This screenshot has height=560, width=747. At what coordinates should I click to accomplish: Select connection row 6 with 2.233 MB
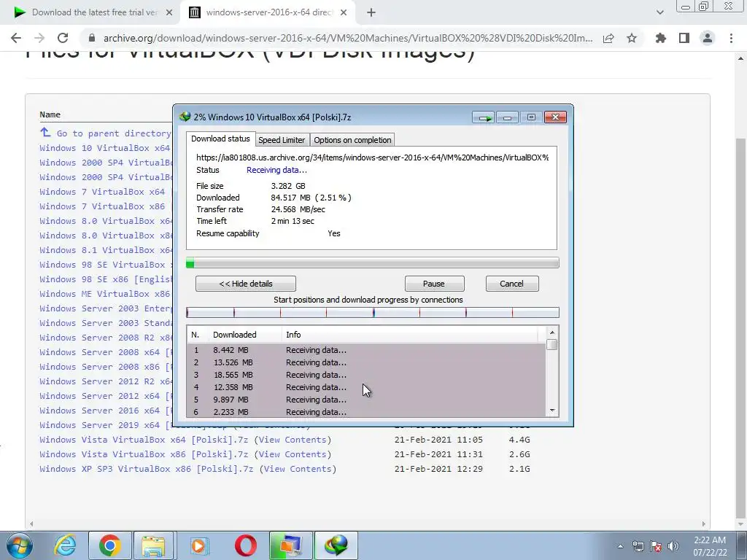tap(366, 412)
